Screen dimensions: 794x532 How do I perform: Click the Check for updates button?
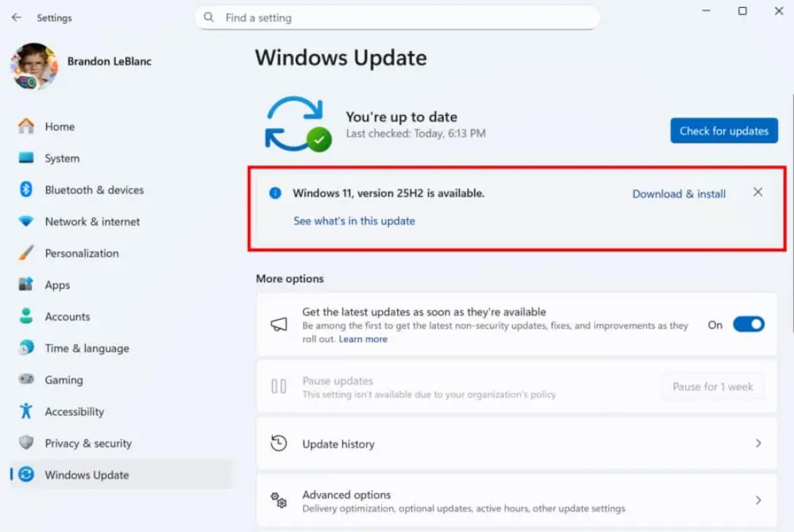tap(723, 130)
